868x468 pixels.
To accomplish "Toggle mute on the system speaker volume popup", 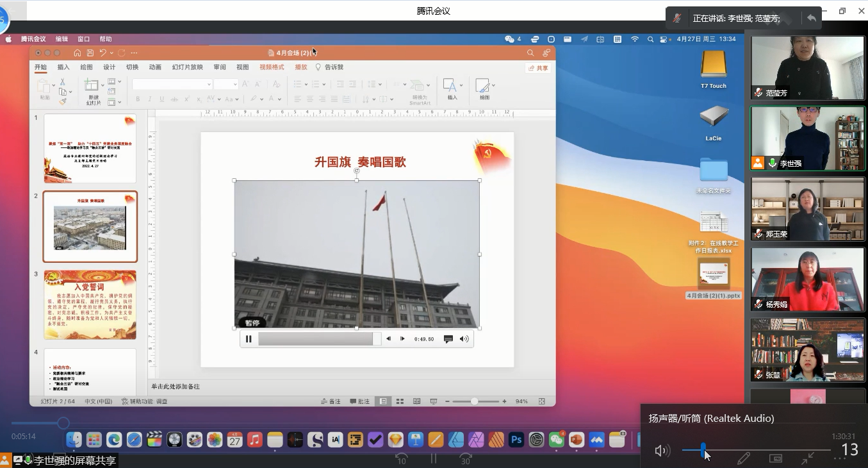I will pyautogui.click(x=661, y=451).
